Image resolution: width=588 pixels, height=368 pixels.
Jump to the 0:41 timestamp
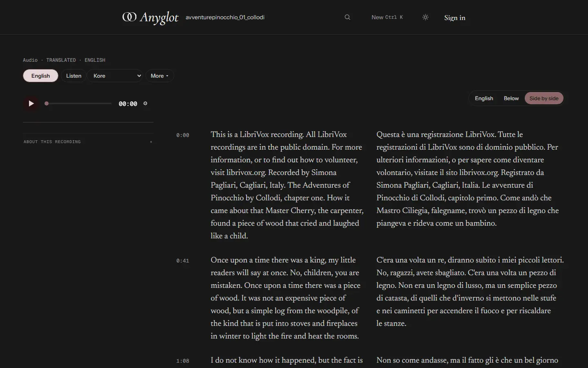(x=183, y=260)
